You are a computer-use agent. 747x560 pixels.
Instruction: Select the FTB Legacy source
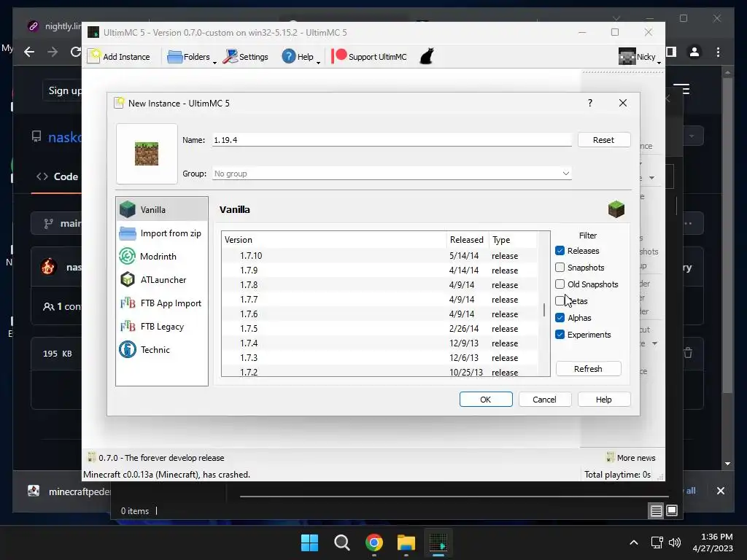tap(162, 326)
